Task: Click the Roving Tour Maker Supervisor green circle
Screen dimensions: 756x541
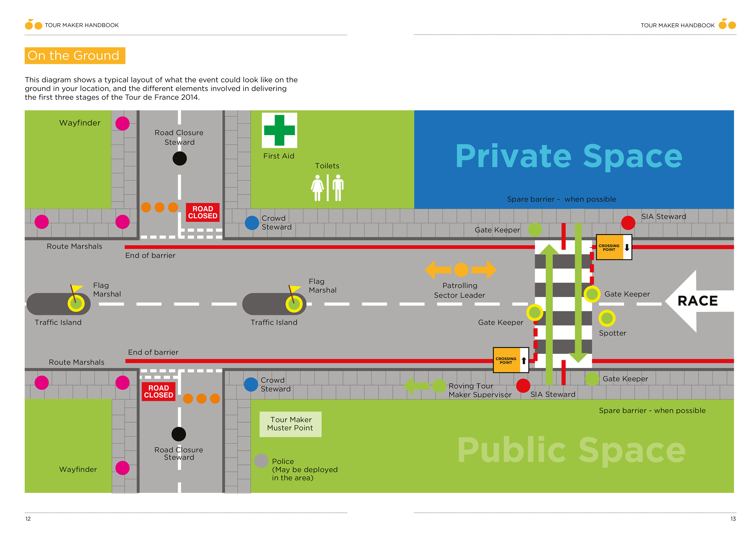Action: [439, 386]
